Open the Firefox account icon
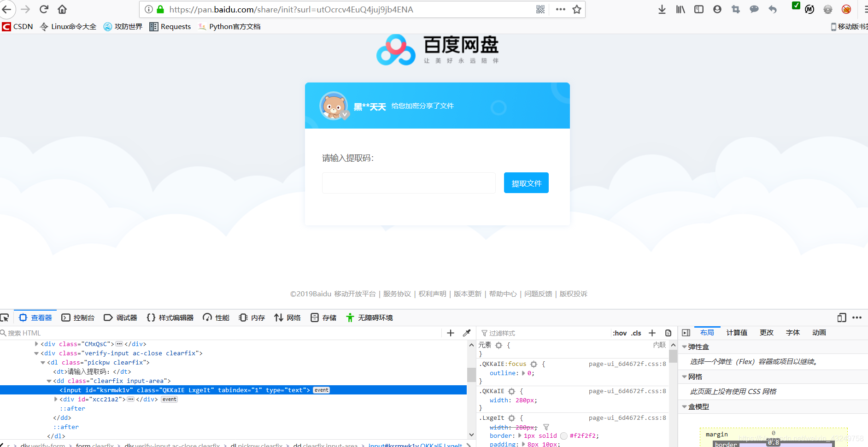This screenshot has width=868, height=447. (717, 9)
